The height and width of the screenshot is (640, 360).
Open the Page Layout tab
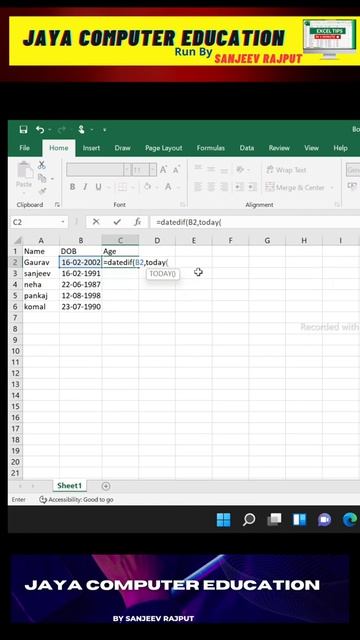(x=164, y=148)
